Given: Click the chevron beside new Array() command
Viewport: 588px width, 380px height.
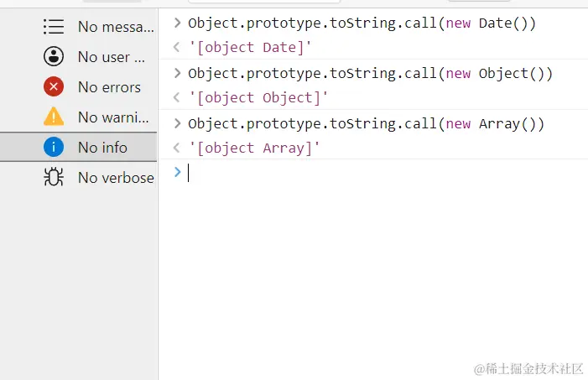Looking at the screenshot, I should click(x=177, y=123).
